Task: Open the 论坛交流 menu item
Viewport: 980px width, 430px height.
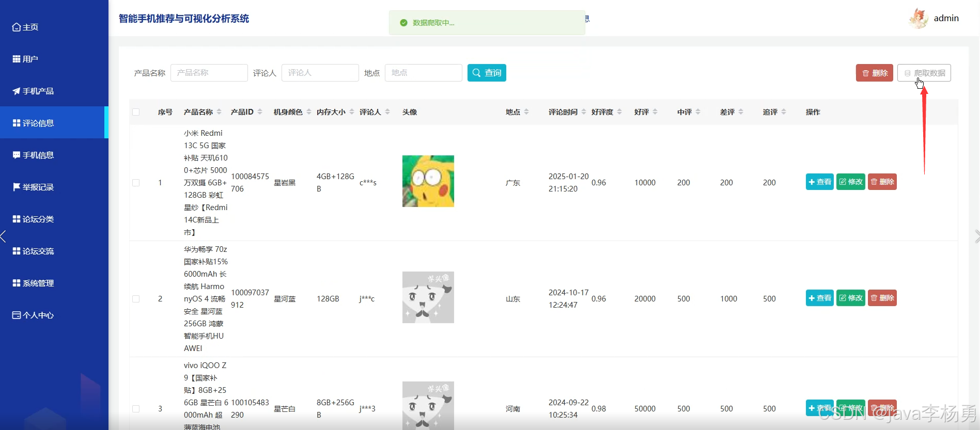Action: pyautogui.click(x=54, y=251)
